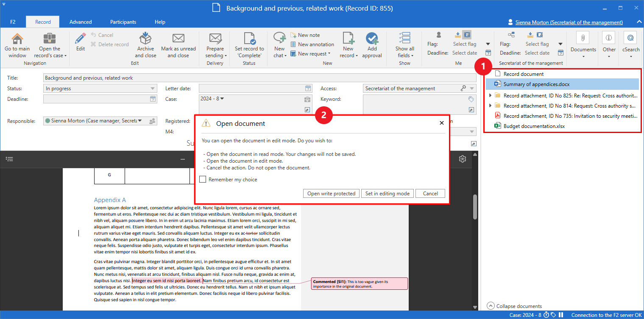The image size is (644, 319).
Task: Click the Open write protected button
Action: (331, 194)
